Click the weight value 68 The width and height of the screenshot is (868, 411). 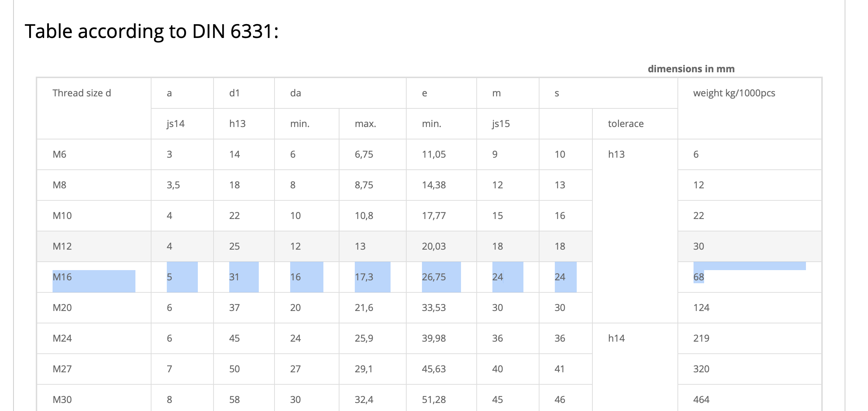pyautogui.click(x=699, y=277)
